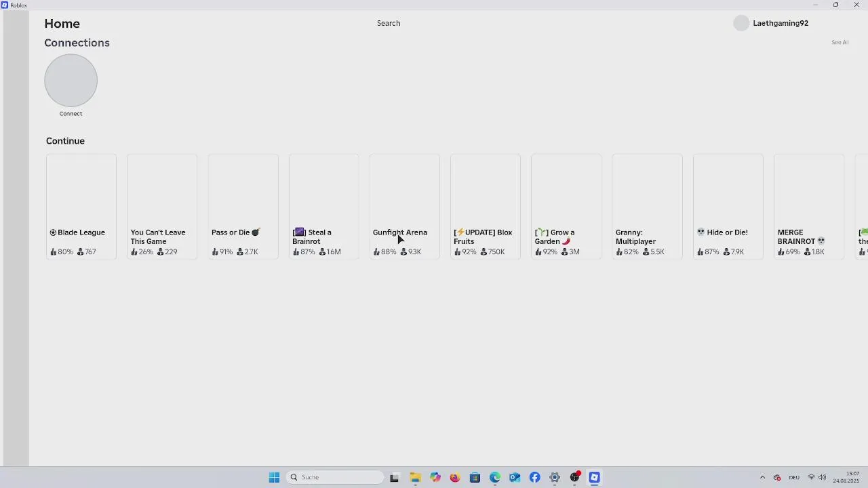Viewport: 868px width, 488px height.
Task: Click Gunfight Arena 88% rating icon
Action: click(x=376, y=252)
